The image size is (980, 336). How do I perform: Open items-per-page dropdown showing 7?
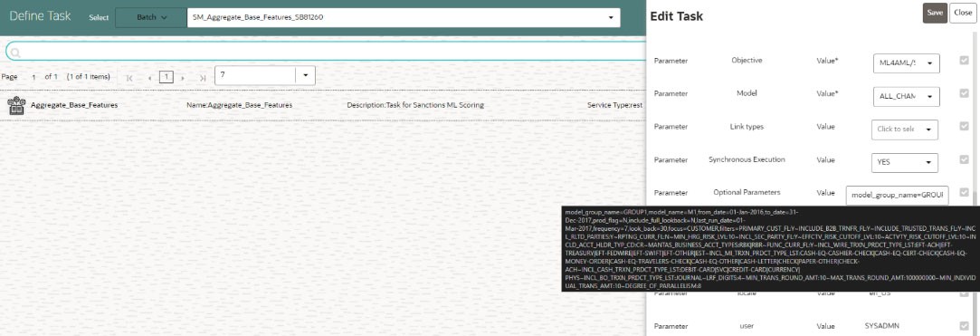264,75
